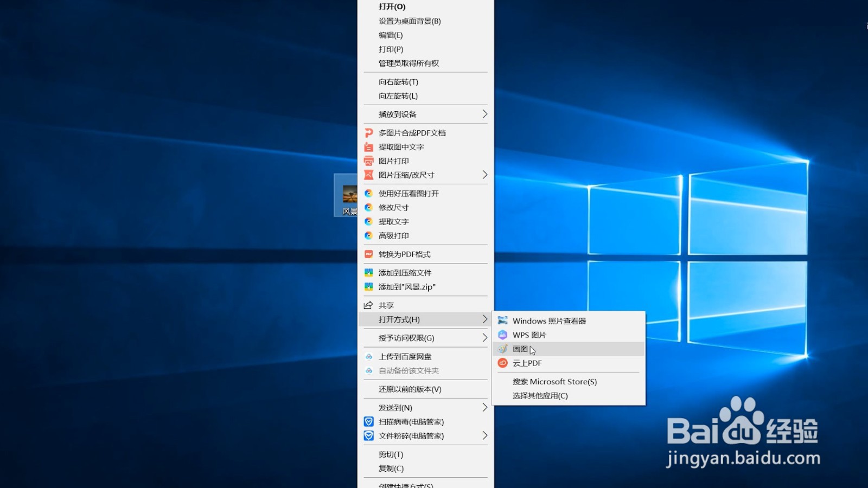Click the archive icon beside 添加到压缩文件
Viewport: 868px width, 488px height.
coord(368,273)
